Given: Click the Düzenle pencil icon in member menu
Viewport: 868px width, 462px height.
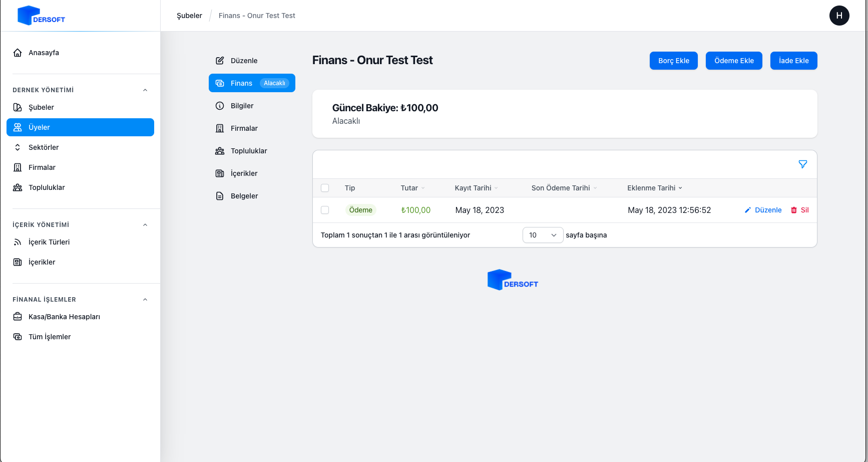Looking at the screenshot, I should [220, 60].
